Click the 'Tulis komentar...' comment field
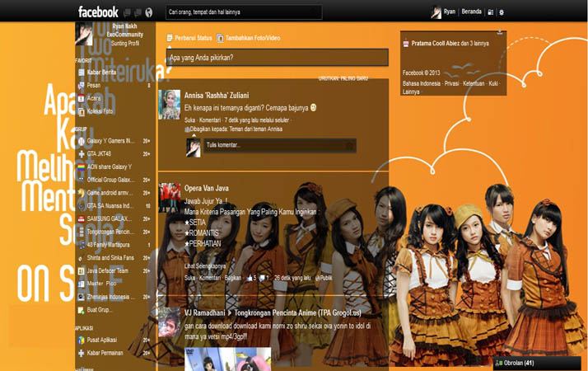The width and height of the screenshot is (588, 371). tap(280, 145)
